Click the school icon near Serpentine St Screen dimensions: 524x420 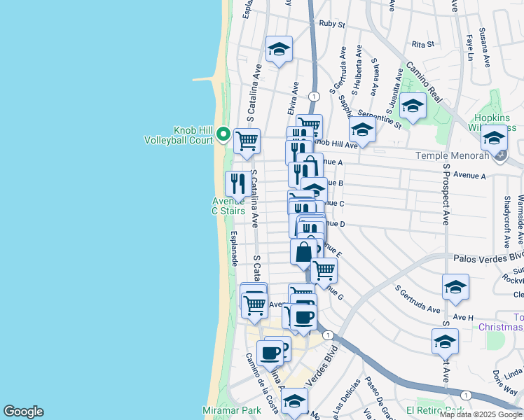coord(413,106)
